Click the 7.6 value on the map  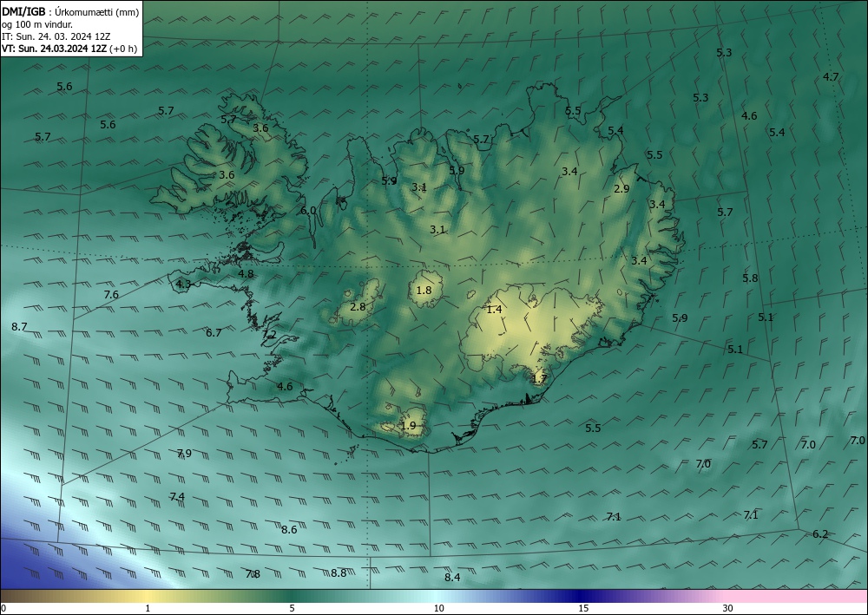click(111, 295)
